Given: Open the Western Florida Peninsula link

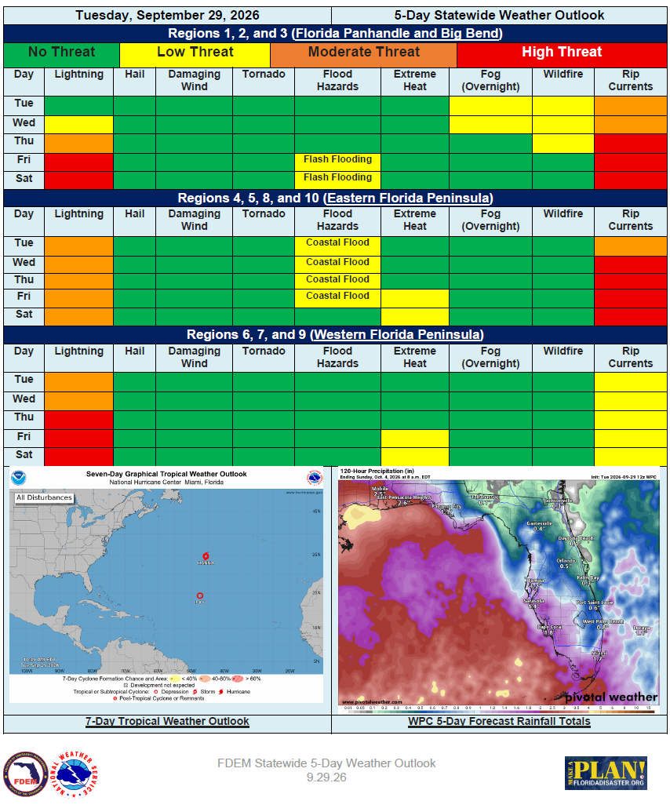Looking at the screenshot, I should tap(397, 334).
